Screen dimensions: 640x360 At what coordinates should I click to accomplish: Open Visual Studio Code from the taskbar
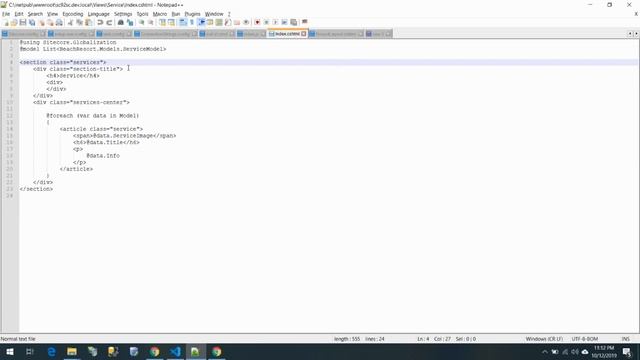[175, 352]
